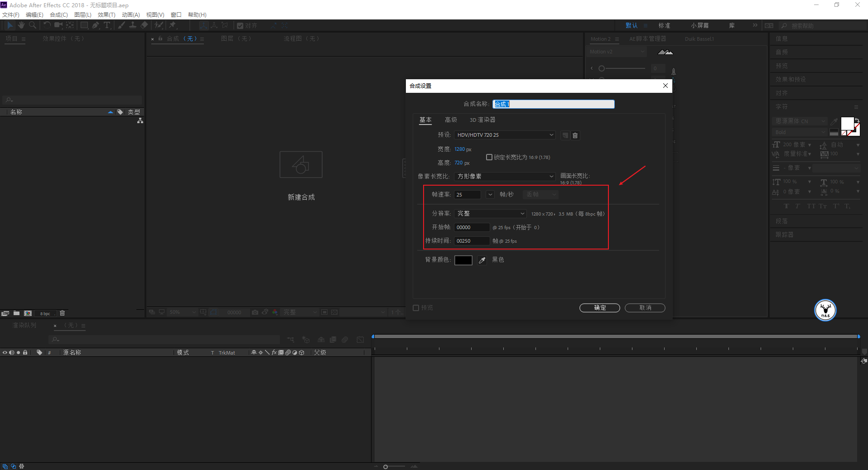The height and width of the screenshot is (470, 868).
Task: Select the Zoom magnifier tool
Action: [33, 25]
